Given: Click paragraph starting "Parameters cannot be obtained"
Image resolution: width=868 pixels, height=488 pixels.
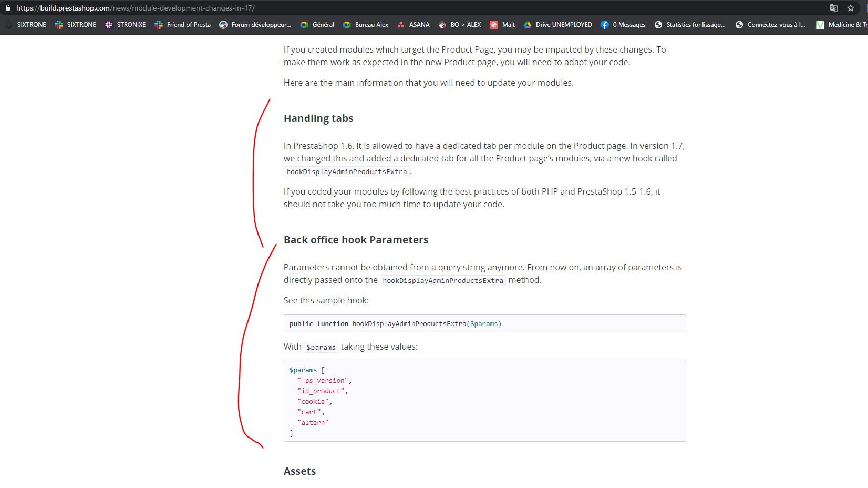Looking at the screenshot, I should coord(483,273).
